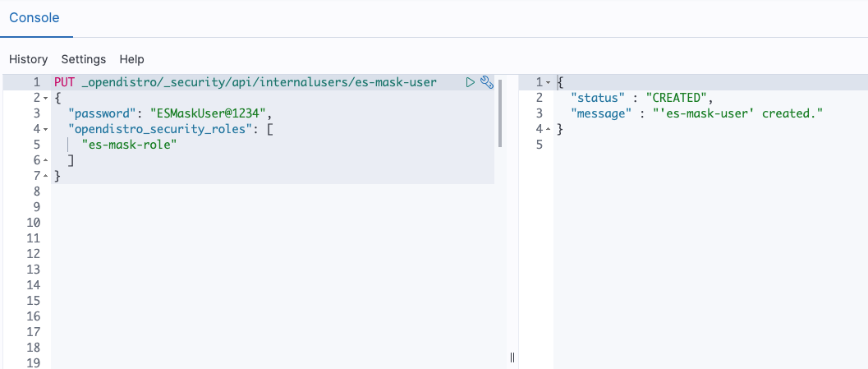This screenshot has width=868, height=369.
Task: Click fold marker on response line 4
Action: point(548,130)
